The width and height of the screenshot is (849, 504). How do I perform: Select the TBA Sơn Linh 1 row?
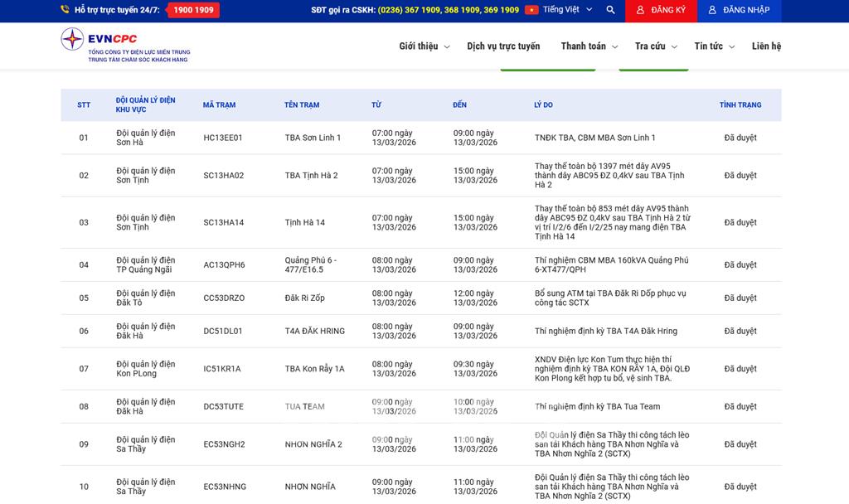coord(313,138)
